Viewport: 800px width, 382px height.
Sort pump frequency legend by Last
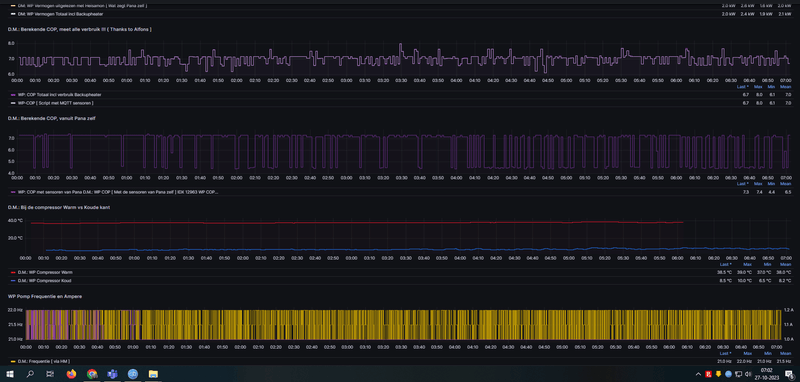(726, 353)
